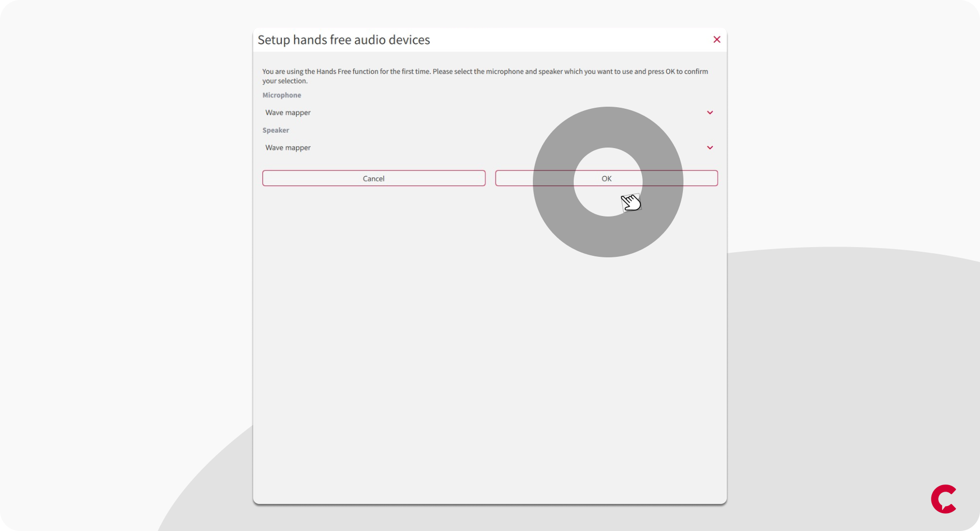This screenshot has width=980, height=531.
Task: Open the Microphone Wave mapper combo box
Action: [490, 112]
